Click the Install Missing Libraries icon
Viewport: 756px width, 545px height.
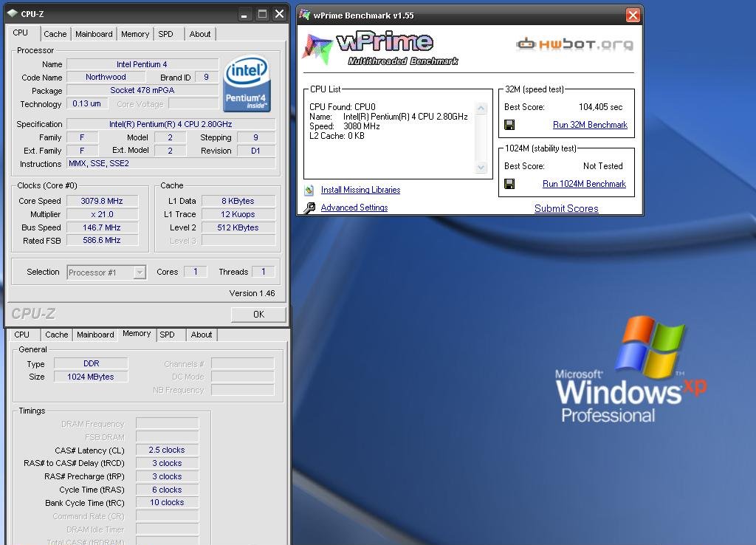[x=309, y=190]
